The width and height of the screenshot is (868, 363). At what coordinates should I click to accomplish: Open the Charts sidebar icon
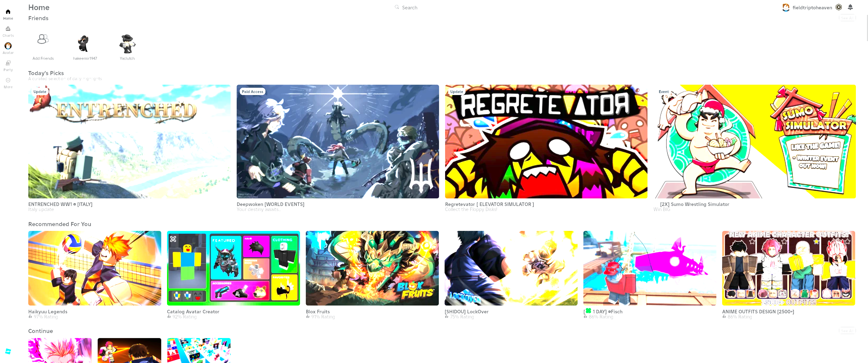[x=8, y=29]
